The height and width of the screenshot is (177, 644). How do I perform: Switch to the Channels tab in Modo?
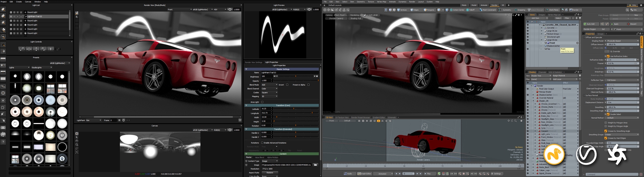pos(542,72)
